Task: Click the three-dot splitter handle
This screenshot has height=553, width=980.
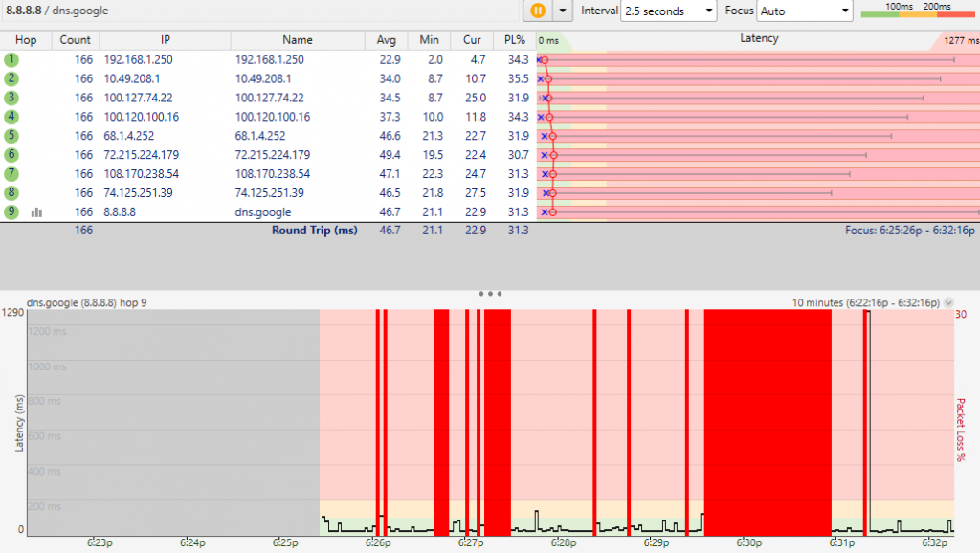Action: (x=489, y=294)
